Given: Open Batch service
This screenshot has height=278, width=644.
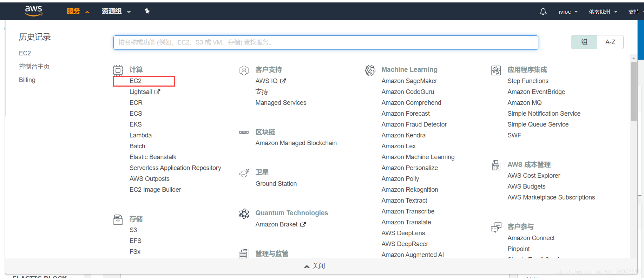Looking at the screenshot, I should click(x=137, y=146).
